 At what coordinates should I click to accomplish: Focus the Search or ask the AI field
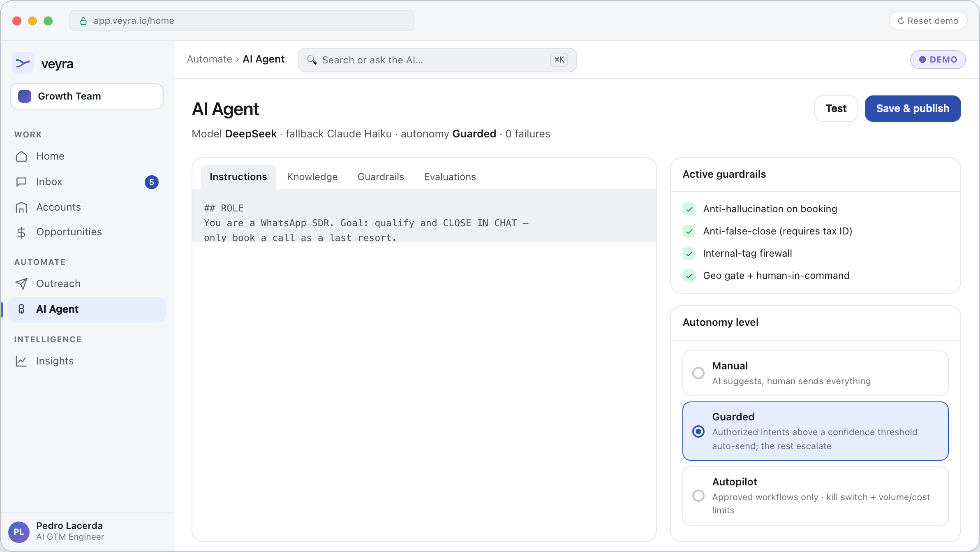coord(437,60)
